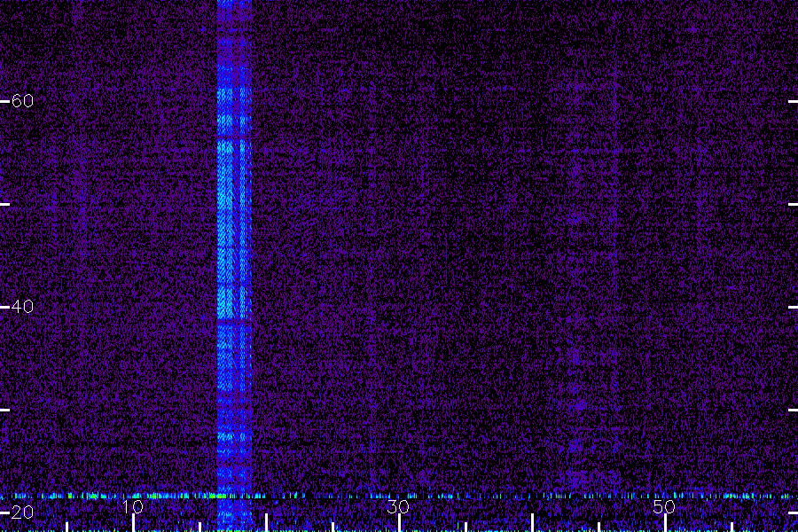The image size is (798, 532).
Task: Click the 40 label on vertical axis
Action: point(22,307)
